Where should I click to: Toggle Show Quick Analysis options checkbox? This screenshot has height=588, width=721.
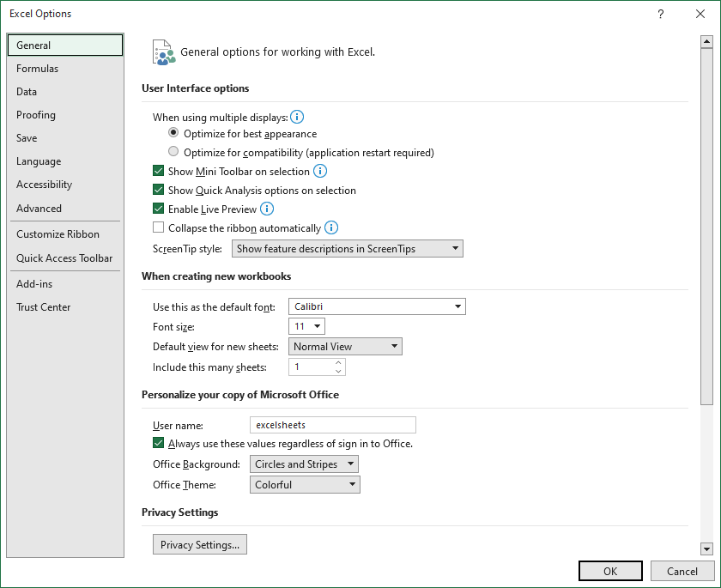pyautogui.click(x=158, y=190)
